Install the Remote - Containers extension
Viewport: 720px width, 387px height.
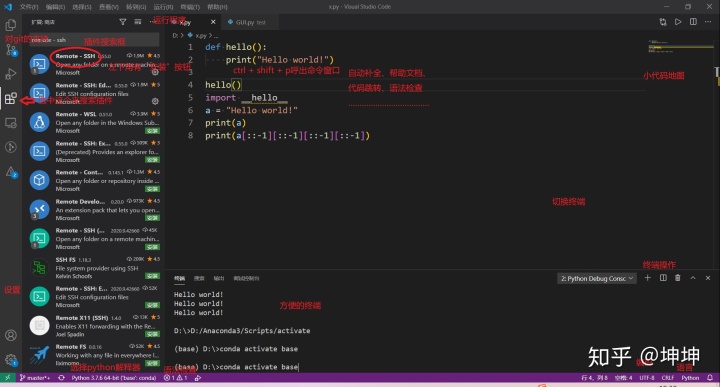(x=152, y=189)
